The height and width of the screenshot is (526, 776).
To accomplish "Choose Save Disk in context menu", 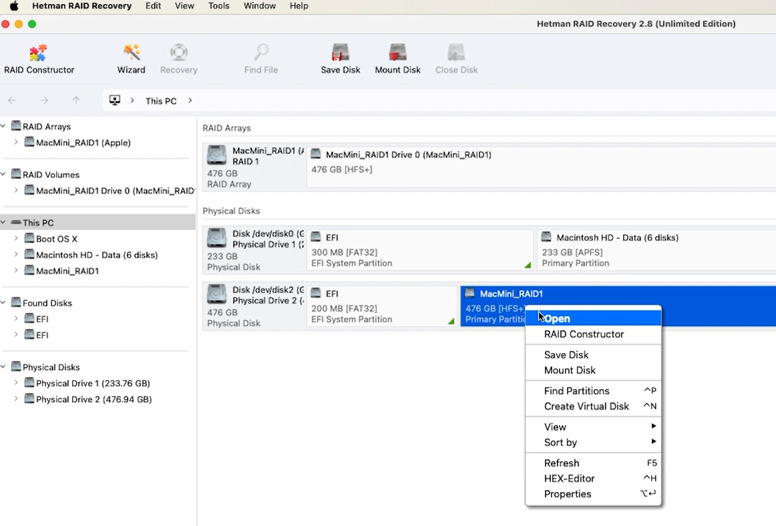I will pyautogui.click(x=593, y=355).
